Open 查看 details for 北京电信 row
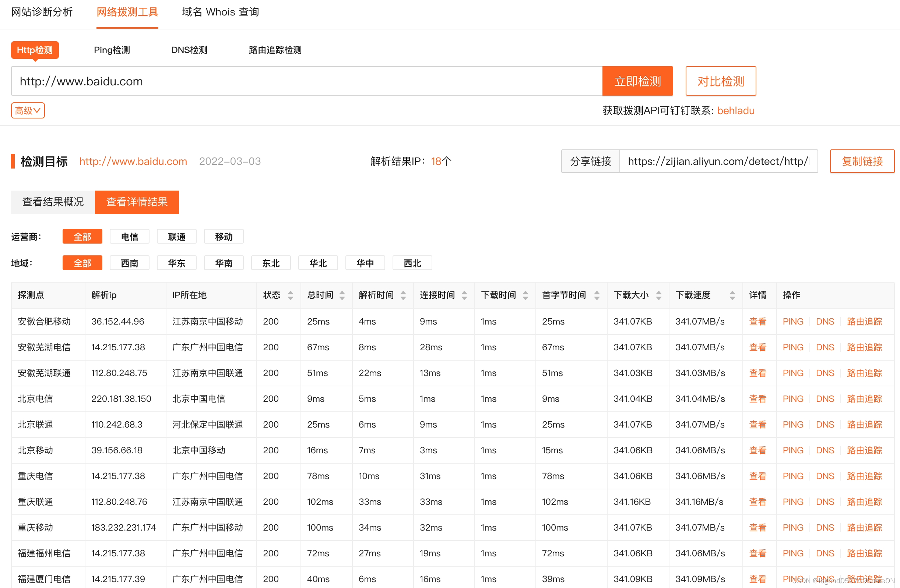 pos(757,399)
